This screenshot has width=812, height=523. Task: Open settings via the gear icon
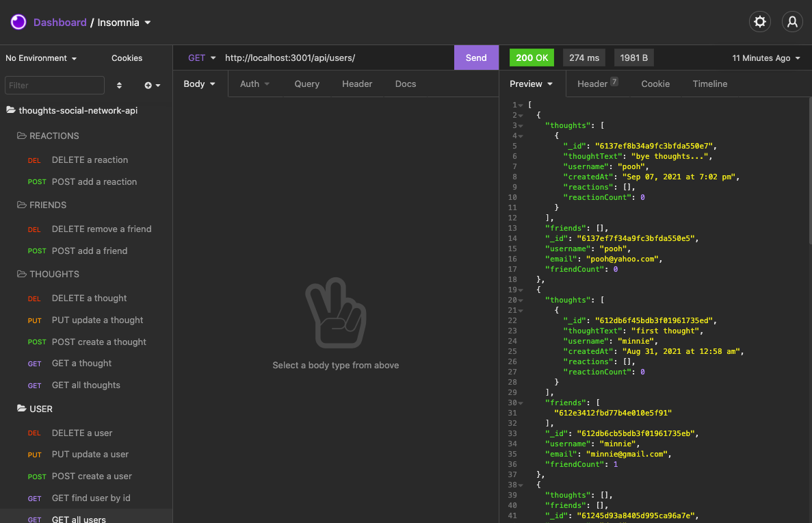click(x=760, y=22)
